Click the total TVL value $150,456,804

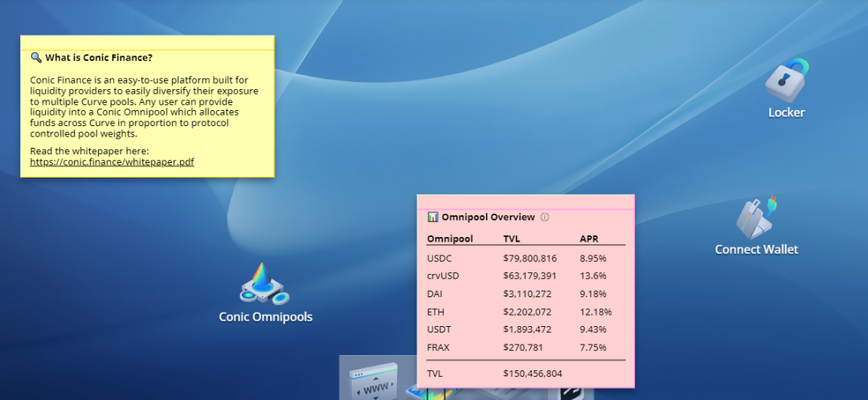point(533,374)
